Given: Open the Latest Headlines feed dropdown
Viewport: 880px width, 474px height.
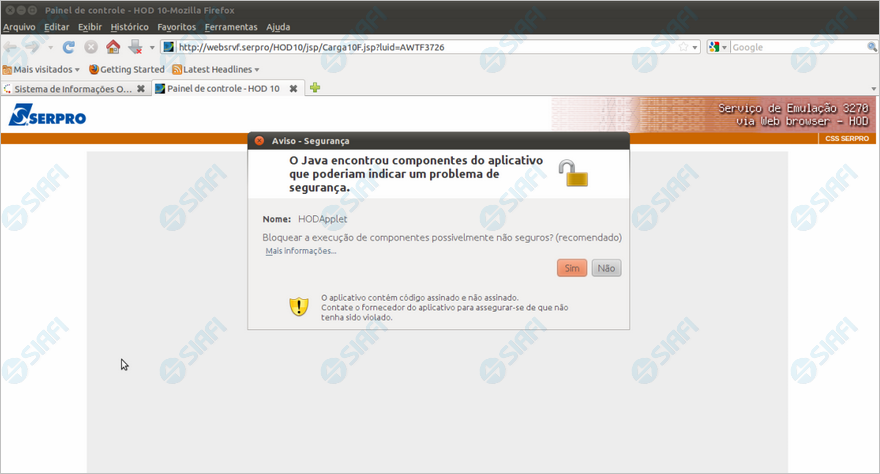Looking at the screenshot, I should tap(215, 69).
